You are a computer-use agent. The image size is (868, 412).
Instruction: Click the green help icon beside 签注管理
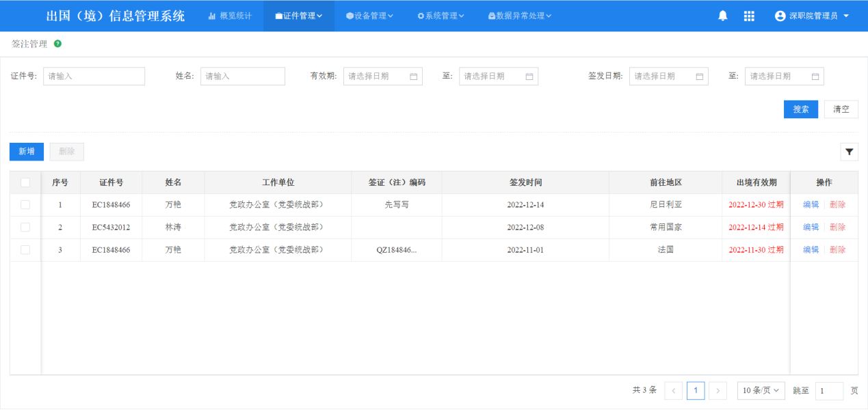point(57,44)
